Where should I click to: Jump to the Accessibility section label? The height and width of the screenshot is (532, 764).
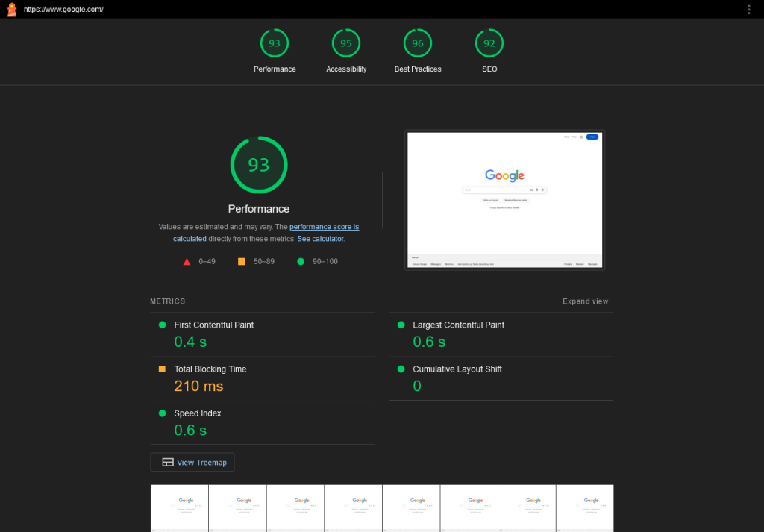coord(346,69)
